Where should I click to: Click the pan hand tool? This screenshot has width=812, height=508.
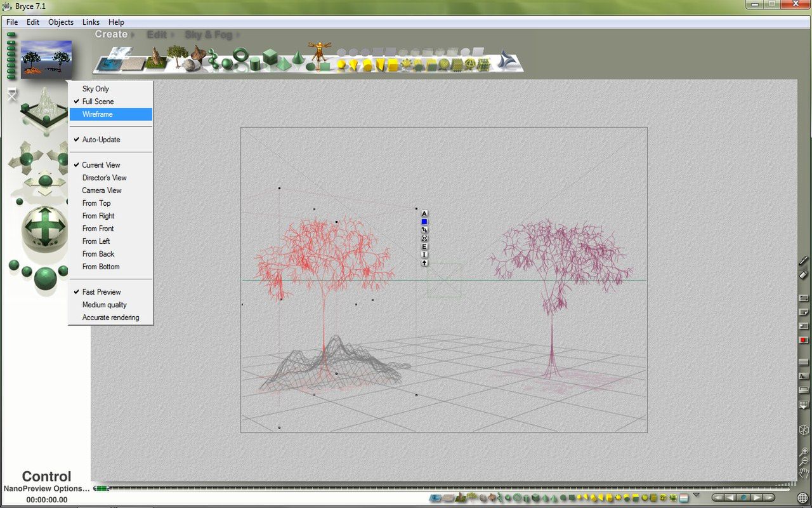[804, 472]
